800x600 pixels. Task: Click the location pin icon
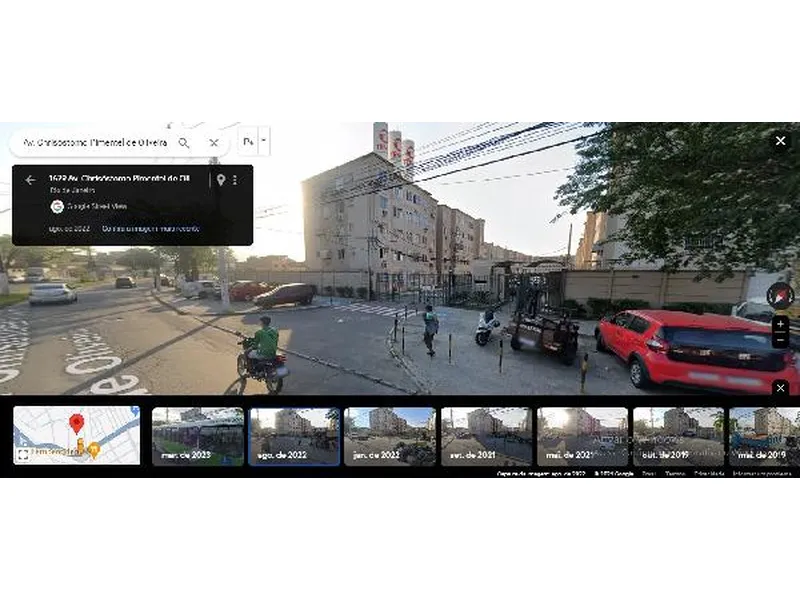220,180
